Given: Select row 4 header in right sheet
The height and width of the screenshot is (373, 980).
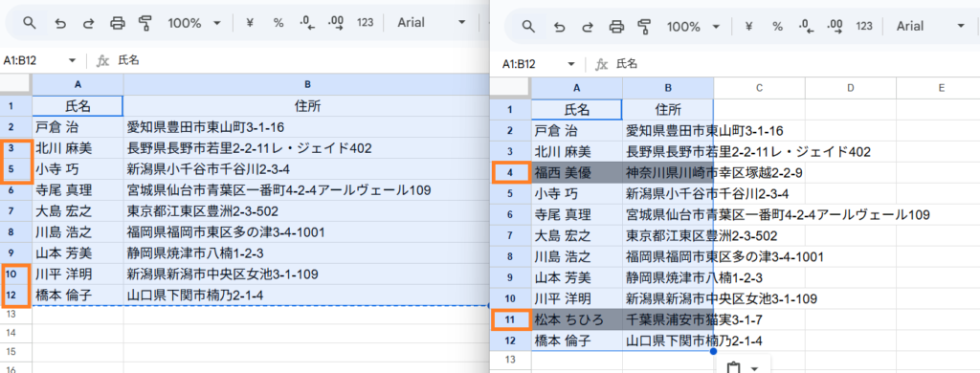Looking at the screenshot, I should pos(510,172).
